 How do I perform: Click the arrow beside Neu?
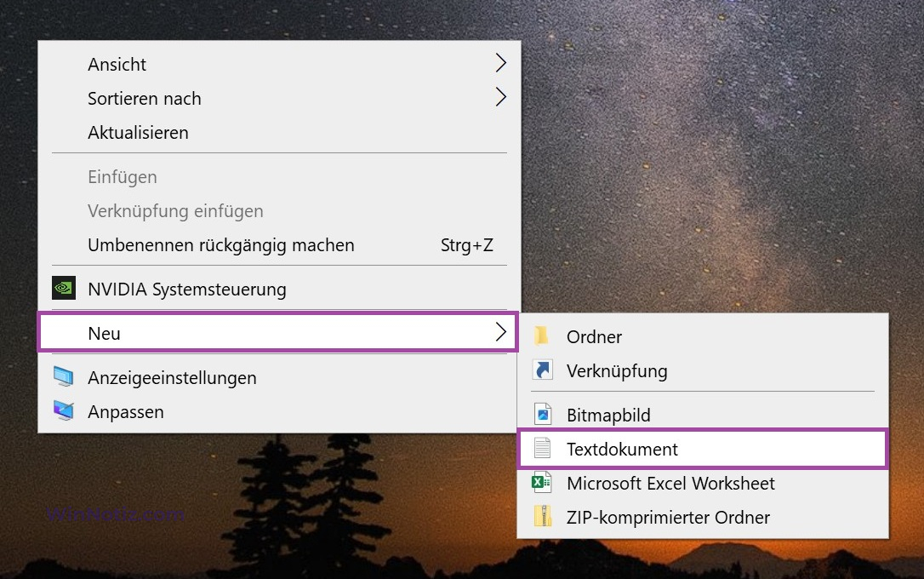click(500, 333)
